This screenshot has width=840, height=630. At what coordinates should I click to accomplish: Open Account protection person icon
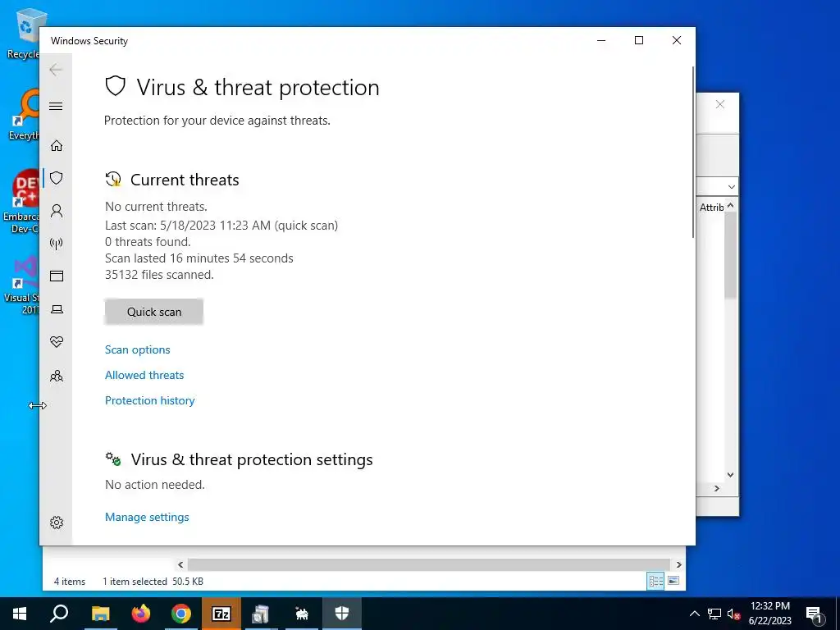pos(57,211)
